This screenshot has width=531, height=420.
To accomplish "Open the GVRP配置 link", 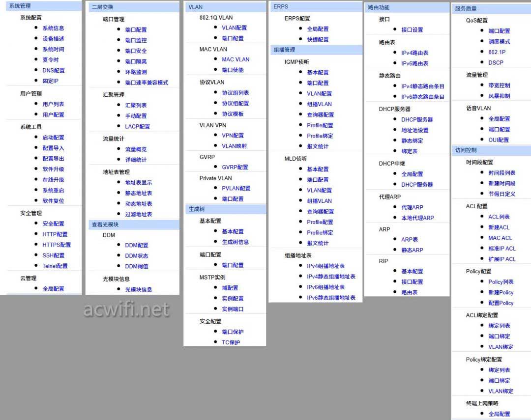I will click(x=235, y=167).
